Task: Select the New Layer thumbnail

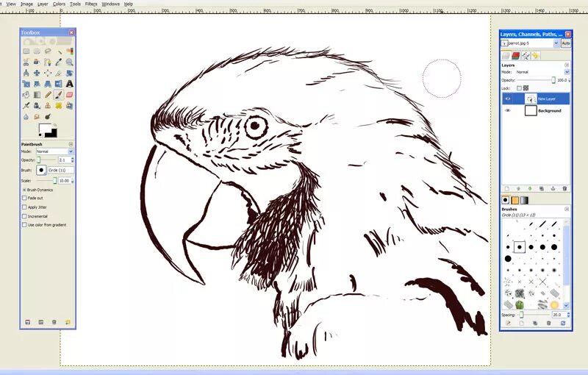Action: click(531, 99)
